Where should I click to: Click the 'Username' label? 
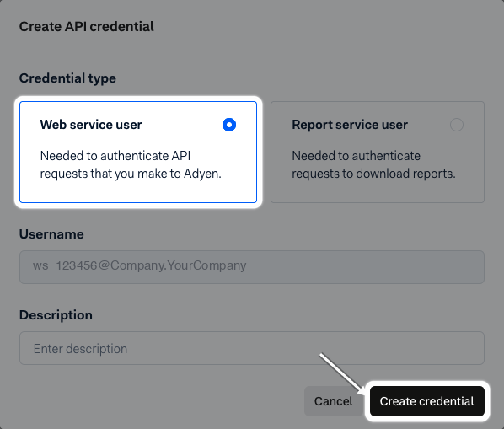pos(51,234)
